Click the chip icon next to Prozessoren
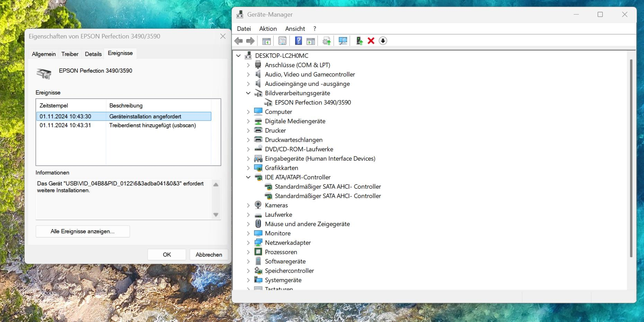 258,252
